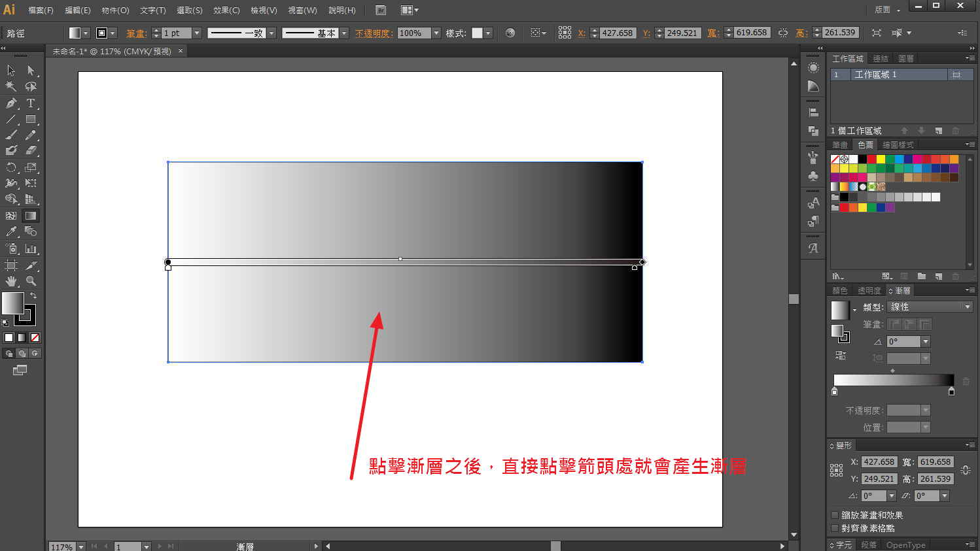Select the red swatch in top row
Viewport: 980px width, 551px height.
coord(871,159)
